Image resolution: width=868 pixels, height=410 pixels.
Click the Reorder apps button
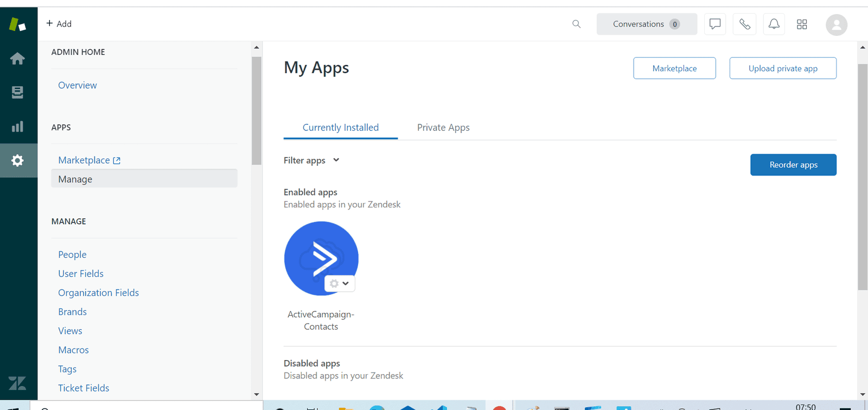(793, 165)
